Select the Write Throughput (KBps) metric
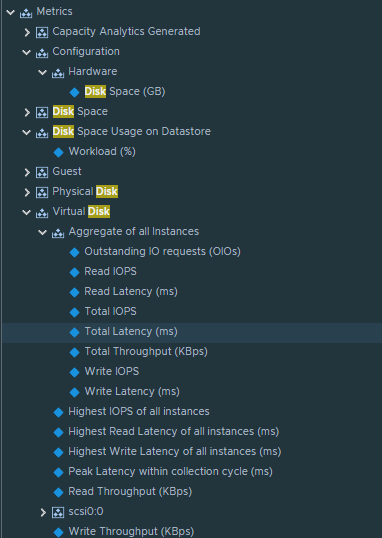 131,531
